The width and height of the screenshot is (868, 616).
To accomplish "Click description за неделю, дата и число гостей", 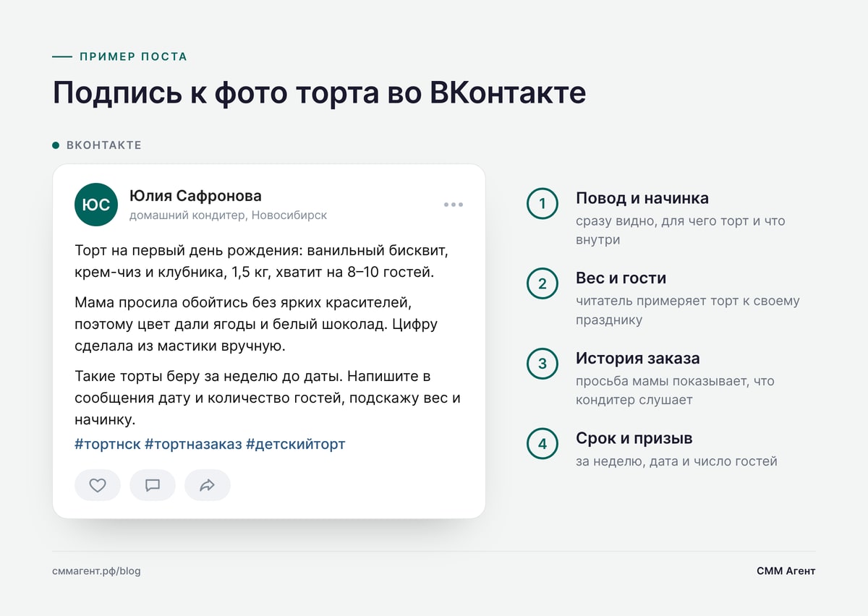I will coord(676,461).
